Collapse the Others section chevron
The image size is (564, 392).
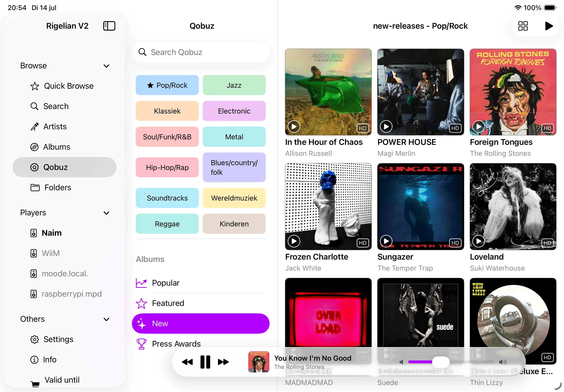(106, 319)
